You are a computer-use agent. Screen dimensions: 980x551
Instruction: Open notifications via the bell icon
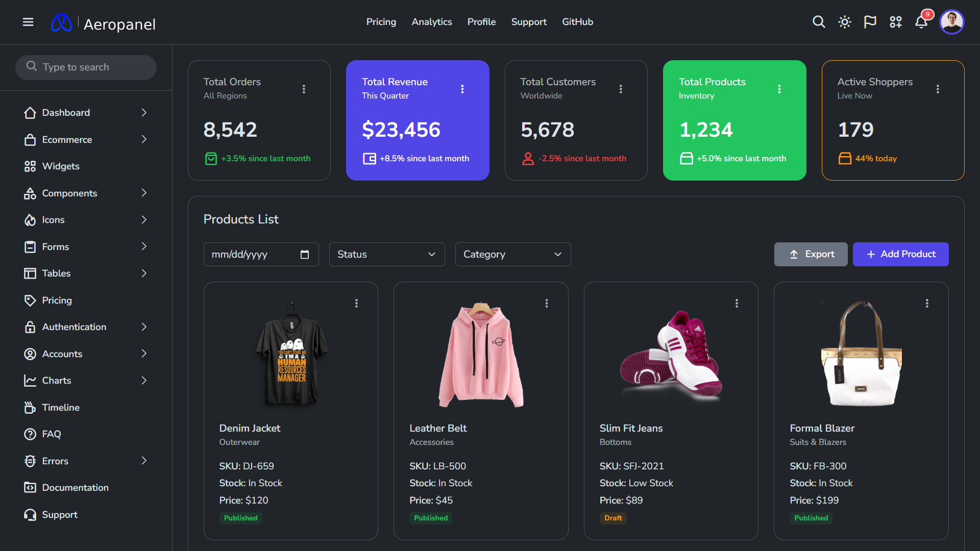point(921,22)
